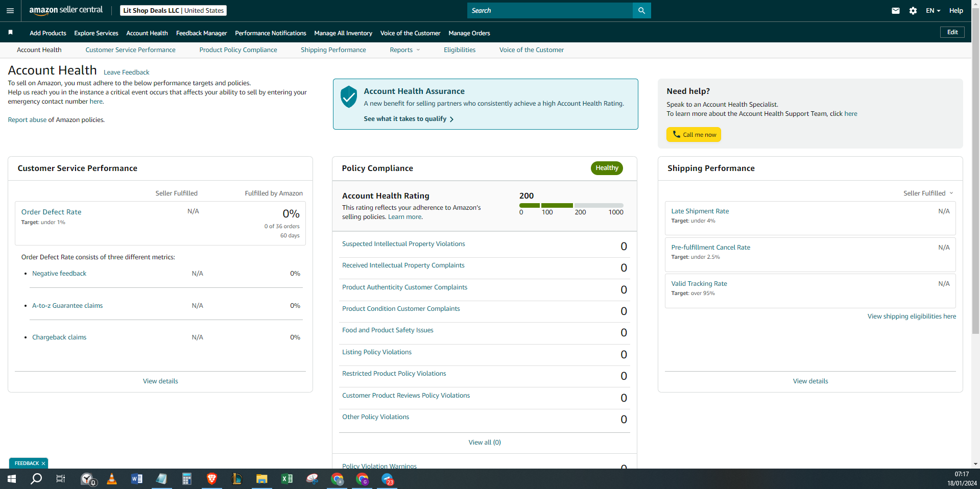Open the messages envelope icon
980x489 pixels.
pyautogui.click(x=895, y=11)
